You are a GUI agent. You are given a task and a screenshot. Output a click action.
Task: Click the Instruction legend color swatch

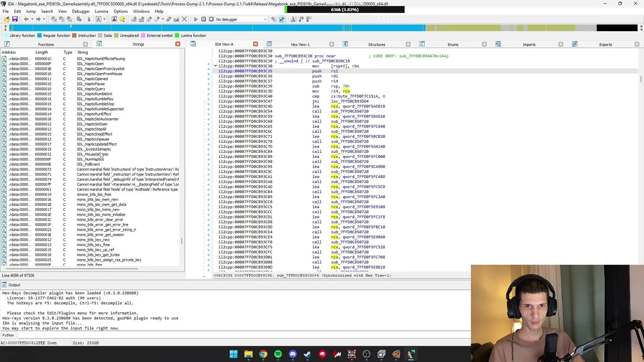point(74,36)
